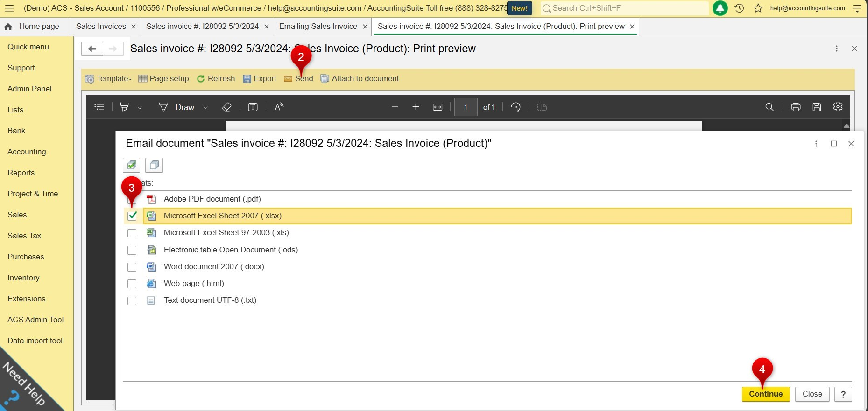Click the check all formats icon

coord(132,165)
